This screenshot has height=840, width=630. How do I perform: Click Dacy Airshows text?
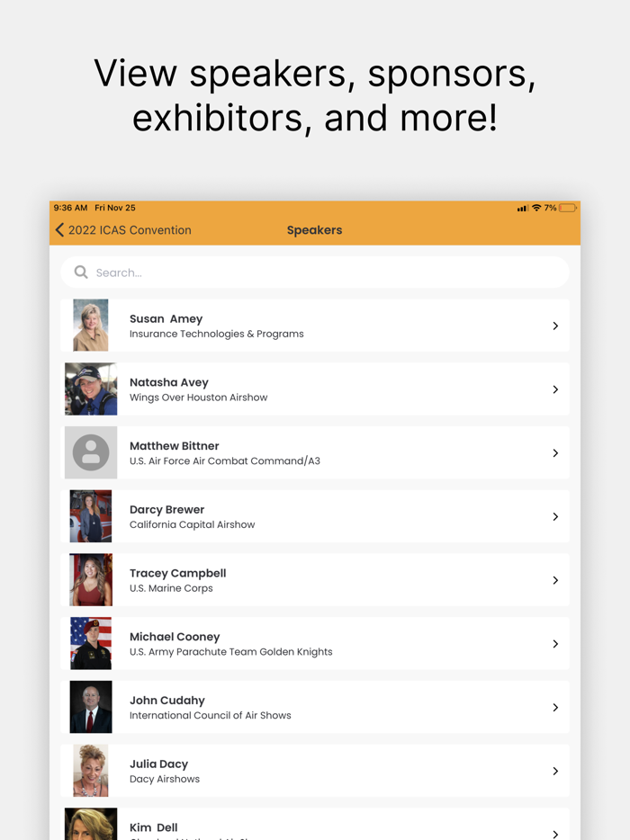[x=165, y=779]
